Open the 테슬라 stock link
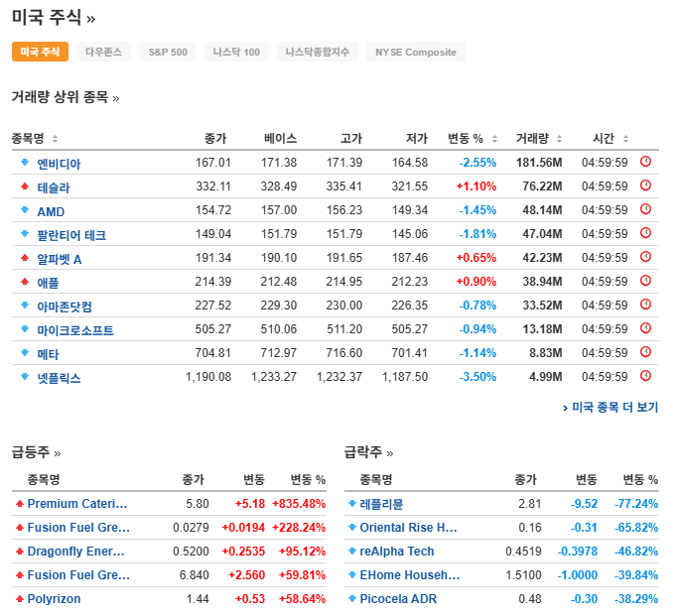This screenshot has height=616, width=675. (54, 187)
